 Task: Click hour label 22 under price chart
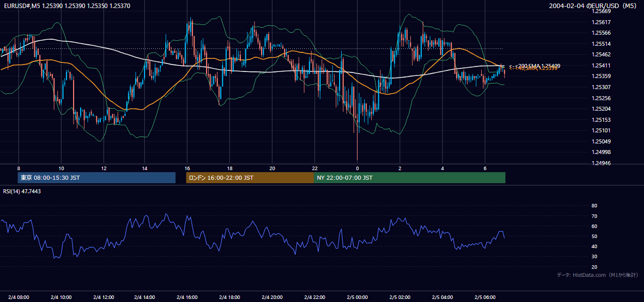[x=314, y=168]
